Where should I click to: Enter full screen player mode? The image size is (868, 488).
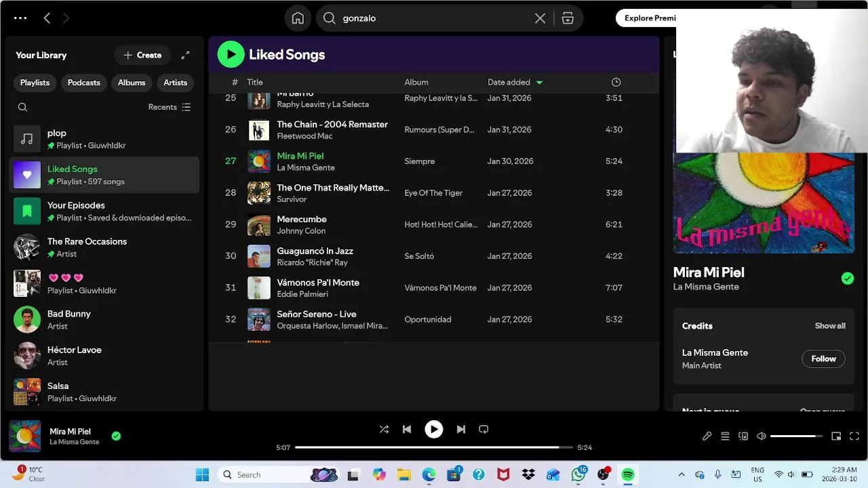tap(854, 436)
